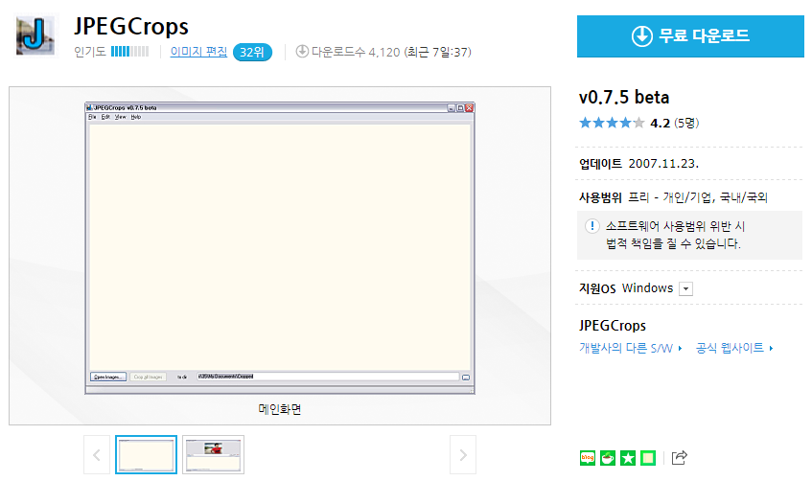This screenshot has height=504, width=812.
Task: Open developer's other software link
Action: pyautogui.click(x=630, y=348)
